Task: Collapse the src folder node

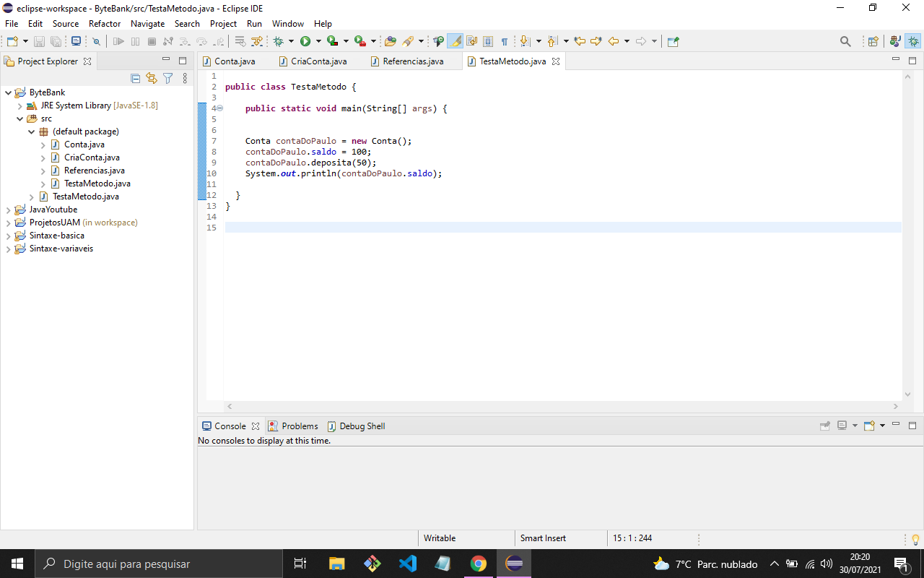Action: click(19, 118)
